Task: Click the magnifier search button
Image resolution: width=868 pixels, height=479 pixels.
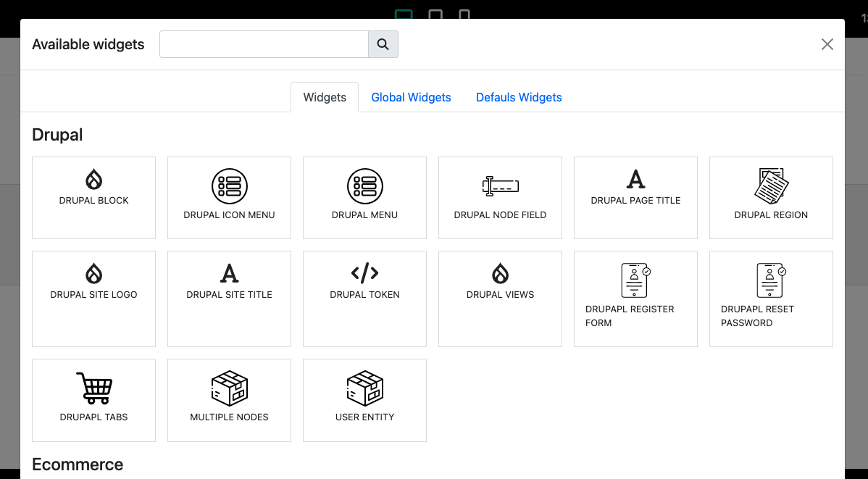Action: (x=383, y=44)
